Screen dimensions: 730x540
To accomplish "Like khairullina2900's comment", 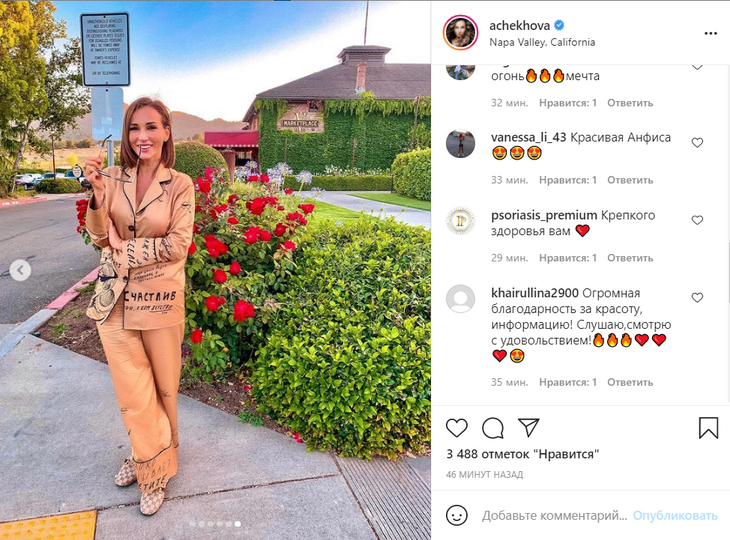I will click(697, 297).
